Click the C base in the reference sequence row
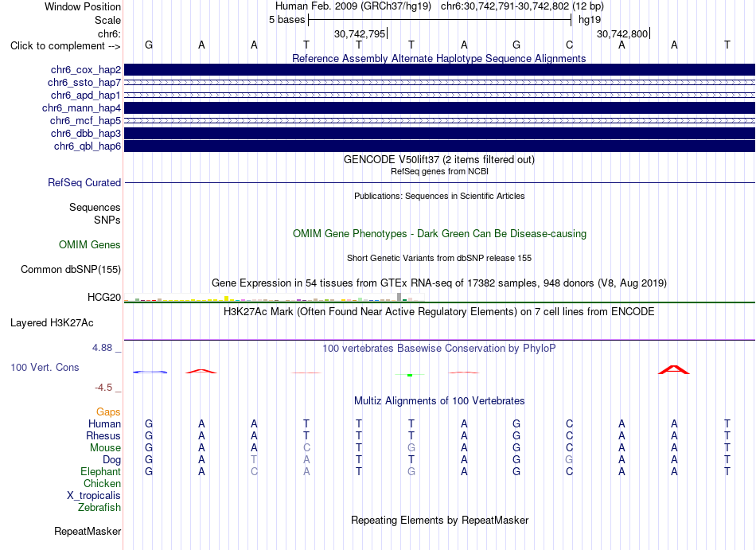 [x=569, y=45]
